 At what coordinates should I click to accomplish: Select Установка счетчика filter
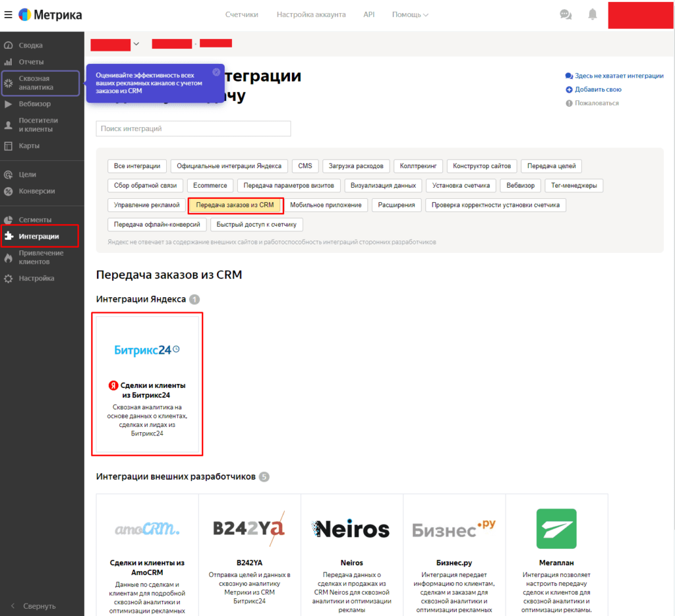(461, 185)
